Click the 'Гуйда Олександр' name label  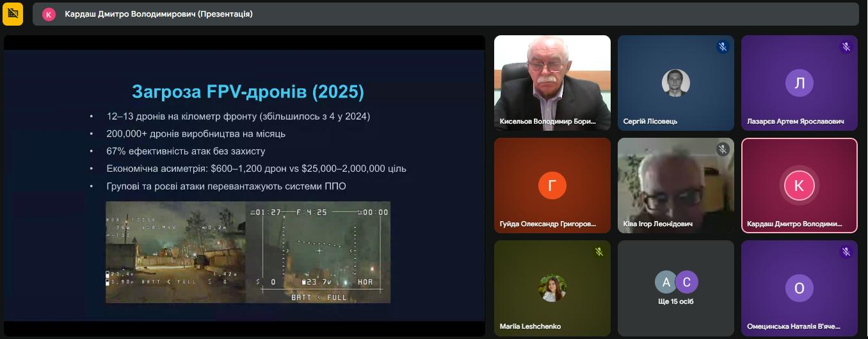pos(547,224)
